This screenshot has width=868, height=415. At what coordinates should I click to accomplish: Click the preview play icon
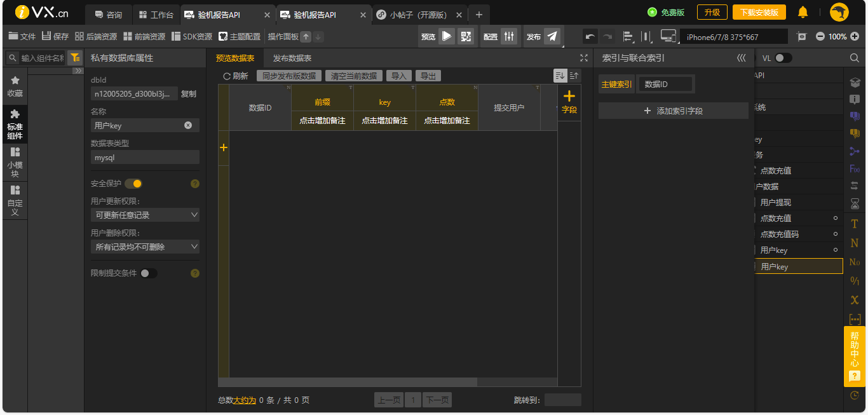pos(447,36)
